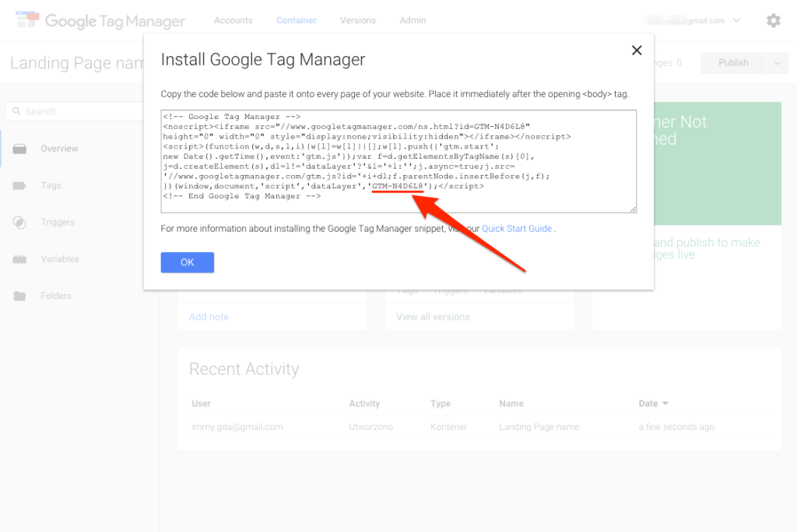797x532 pixels.
Task: Click the Name column header
Action: point(511,404)
